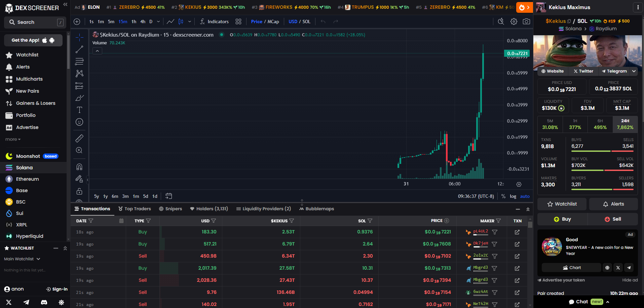Viewport: 644px width, 308px height.
Task: Click the Get the App button
Action: pos(33,40)
